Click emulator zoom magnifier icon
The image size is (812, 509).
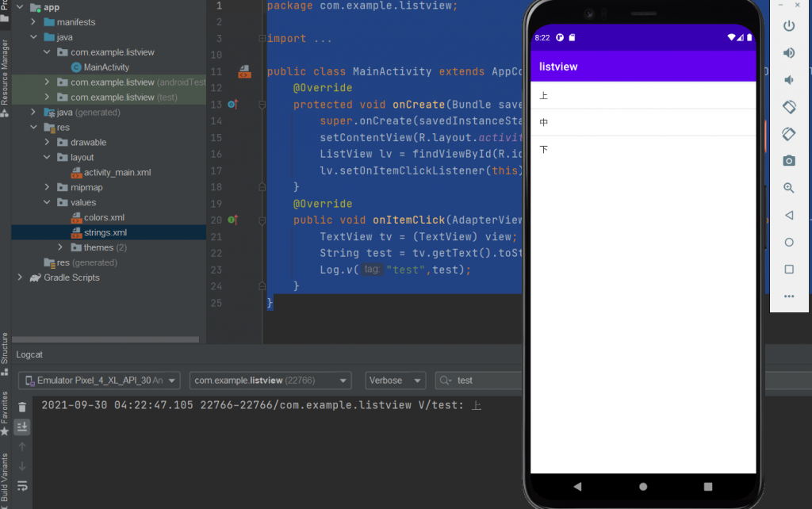tap(789, 188)
